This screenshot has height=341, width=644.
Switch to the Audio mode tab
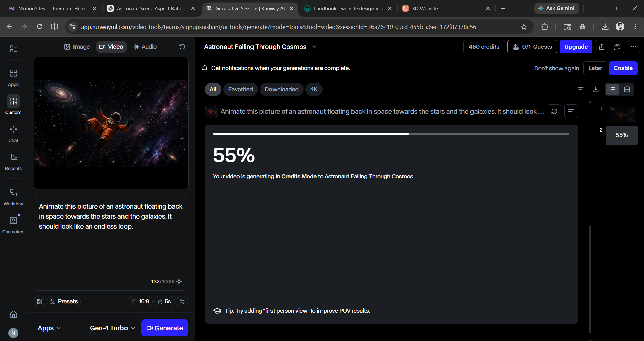click(145, 47)
